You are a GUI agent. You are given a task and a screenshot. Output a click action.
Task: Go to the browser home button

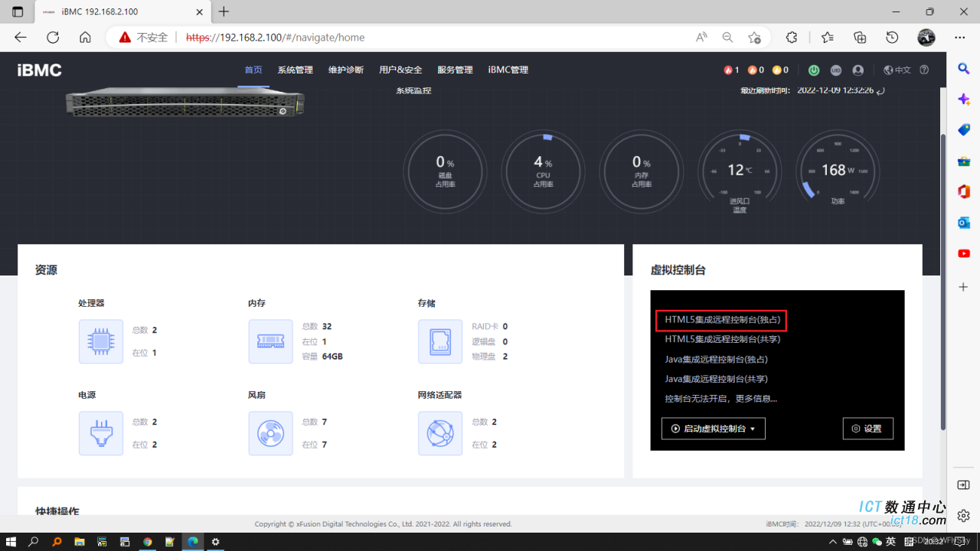(85, 37)
